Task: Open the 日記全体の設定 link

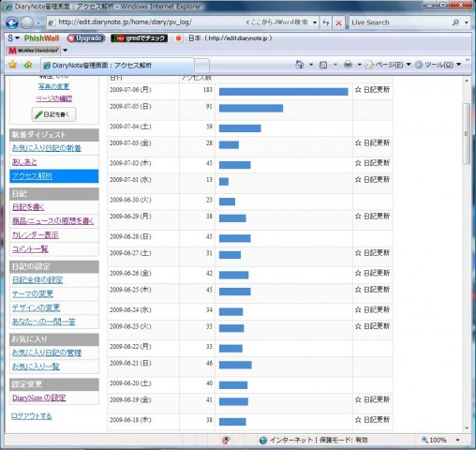Action: 37,280
